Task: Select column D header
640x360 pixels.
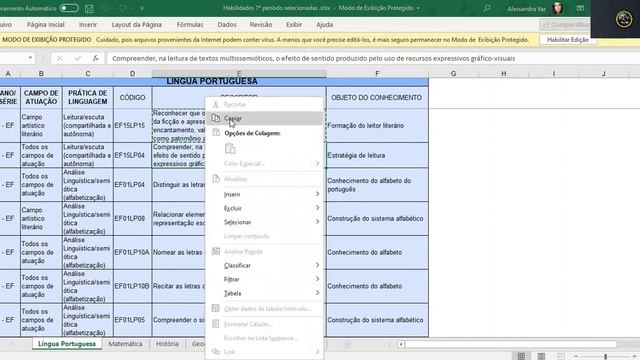Action: tap(132, 73)
